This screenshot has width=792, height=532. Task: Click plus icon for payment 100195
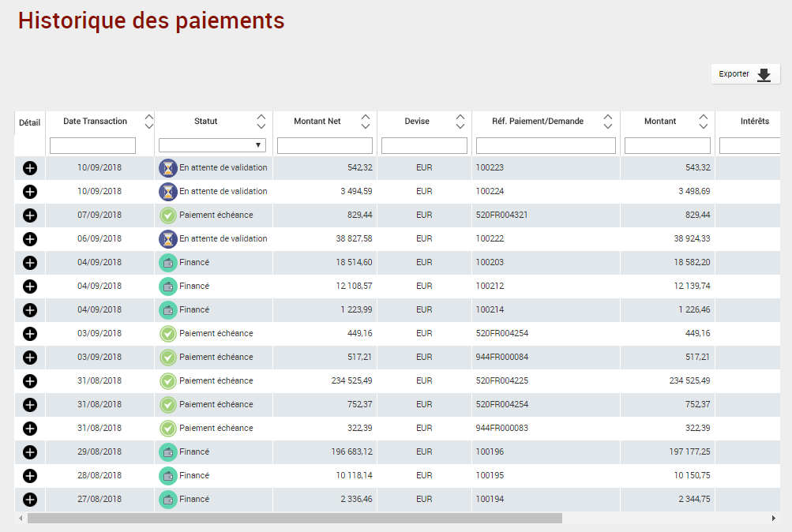30,476
